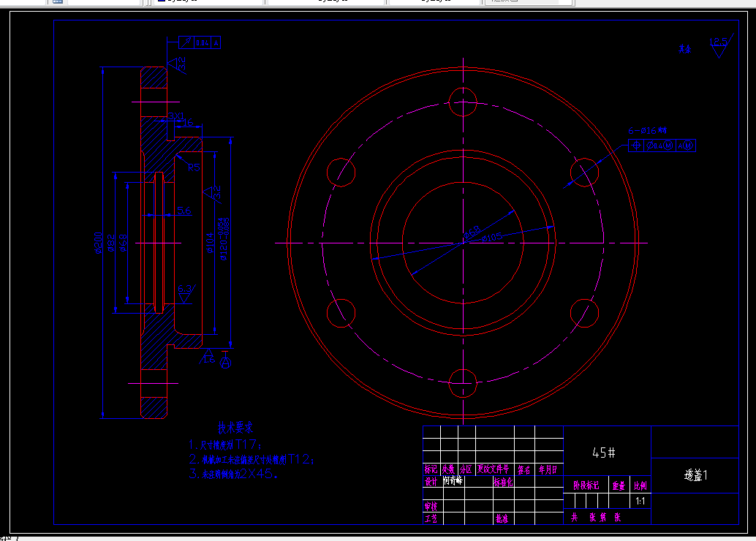The image size is (756, 541).
Task: Select the 处数 title block cell
Action: [x=448, y=469]
